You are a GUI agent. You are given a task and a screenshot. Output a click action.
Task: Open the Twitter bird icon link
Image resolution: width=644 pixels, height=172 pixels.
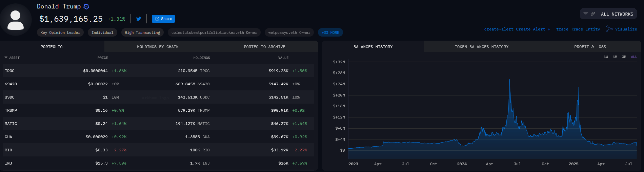coord(139,19)
